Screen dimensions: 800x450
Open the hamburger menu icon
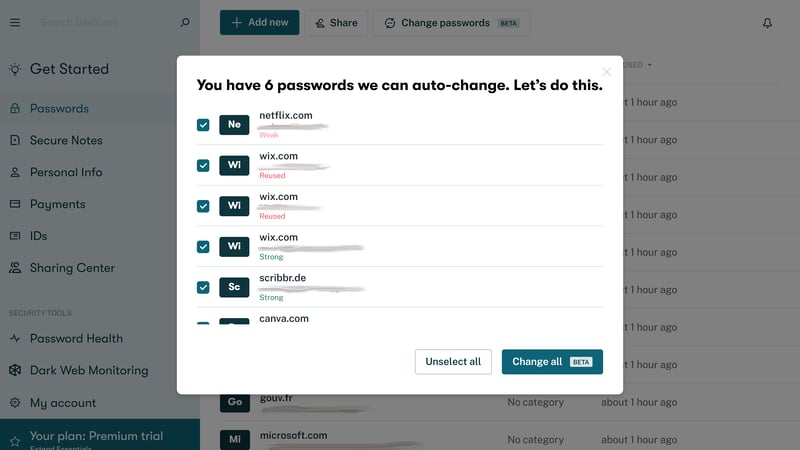(15, 22)
